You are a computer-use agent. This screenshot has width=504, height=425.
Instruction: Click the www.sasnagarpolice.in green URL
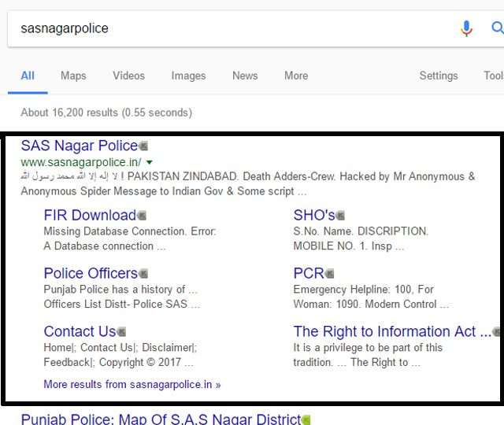click(x=81, y=162)
